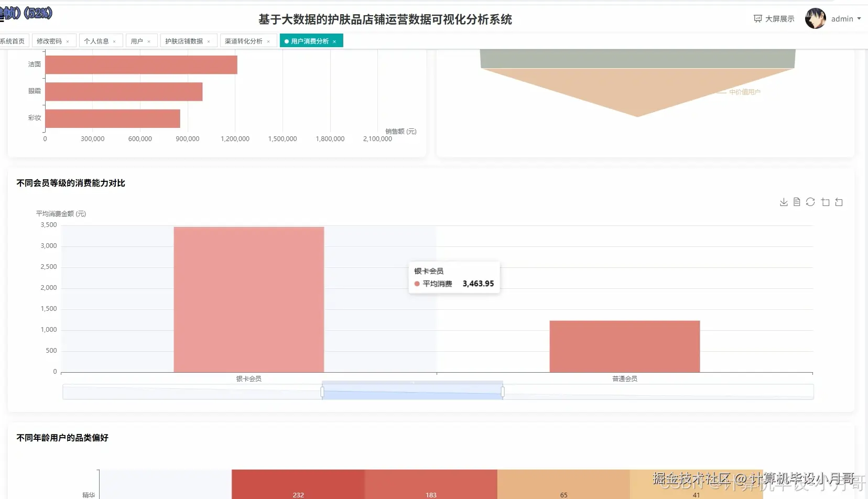Click the 普通会员 bar in the chart
The width and height of the screenshot is (868, 499).
tap(624, 346)
